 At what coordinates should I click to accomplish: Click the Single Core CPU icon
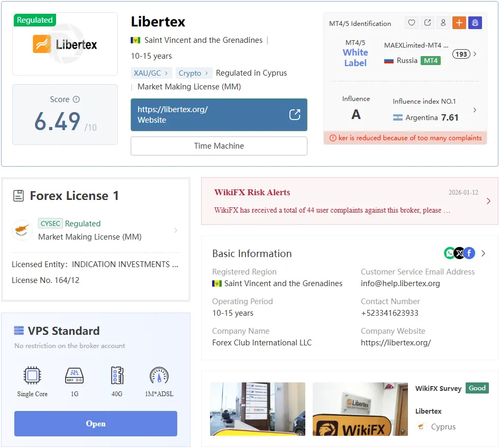[32, 376]
